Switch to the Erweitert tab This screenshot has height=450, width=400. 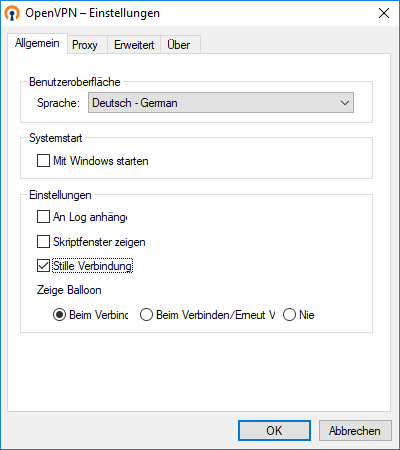[134, 45]
